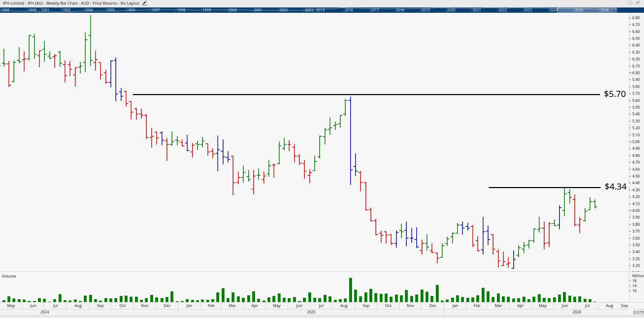
Task: Click the 2026 year label on the bottom date axis
Action: [577, 312]
